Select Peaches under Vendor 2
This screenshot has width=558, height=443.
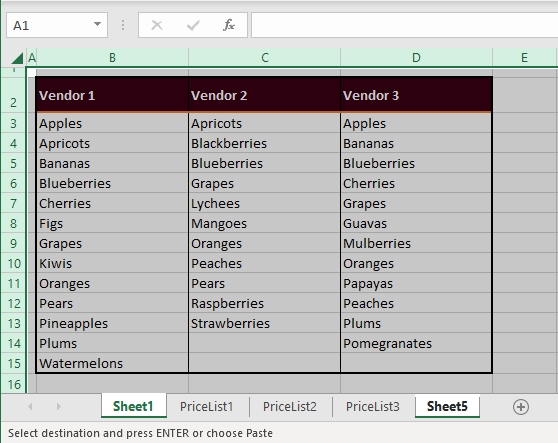click(x=264, y=263)
